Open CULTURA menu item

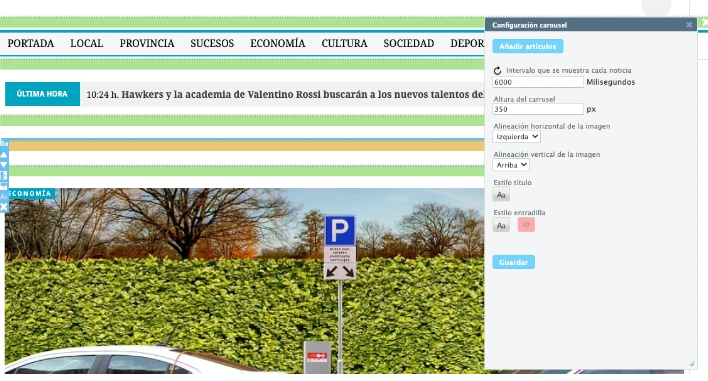345,43
